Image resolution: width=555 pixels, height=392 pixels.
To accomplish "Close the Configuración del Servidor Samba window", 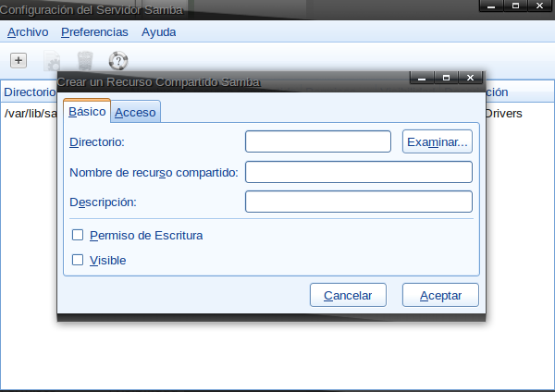I will (540, 6).
